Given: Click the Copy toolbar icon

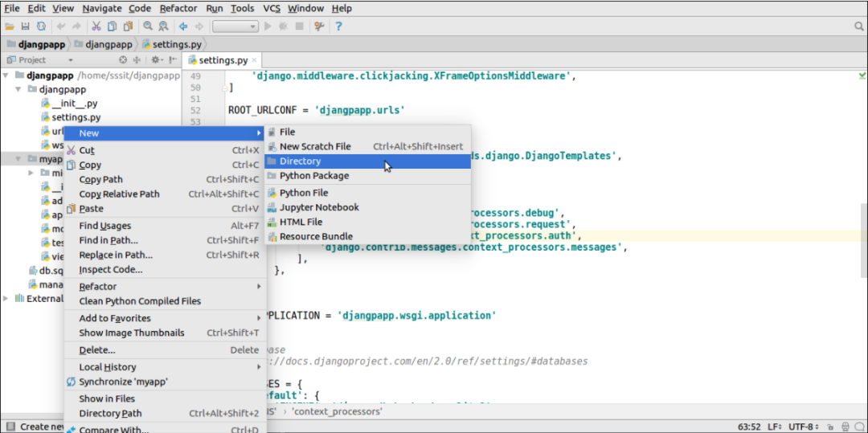Looking at the screenshot, I should click(x=113, y=26).
